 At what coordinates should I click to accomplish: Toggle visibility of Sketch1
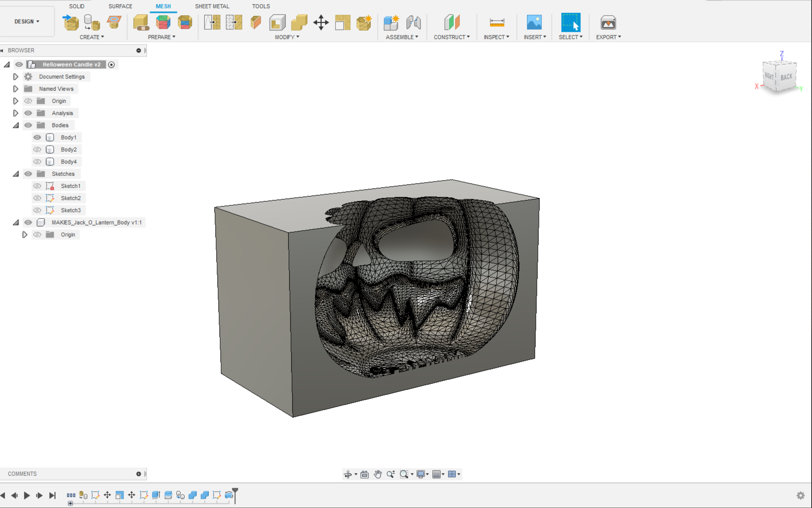(x=37, y=186)
